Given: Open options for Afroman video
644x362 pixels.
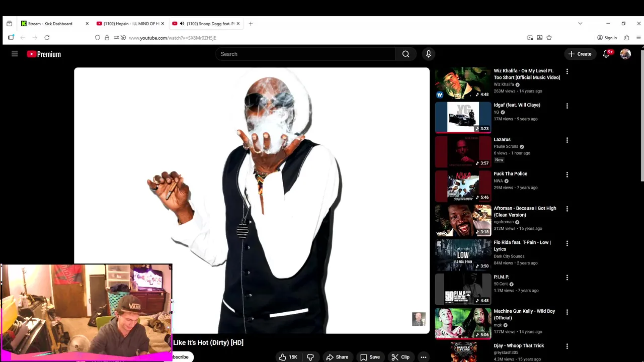Looking at the screenshot, I should point(567,209).
